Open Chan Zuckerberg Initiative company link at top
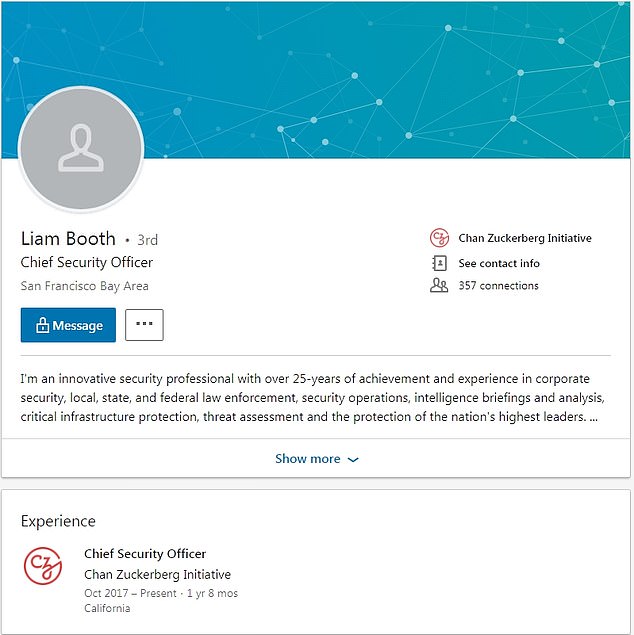The image size is (634, 635). click(525, 238)
